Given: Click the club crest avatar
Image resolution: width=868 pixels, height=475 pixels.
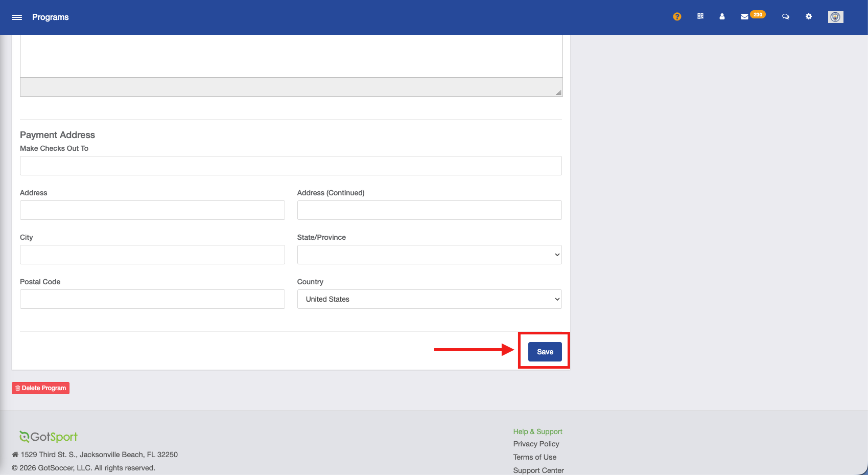Looking at the screenshot, I should click(x=835, y=17).
